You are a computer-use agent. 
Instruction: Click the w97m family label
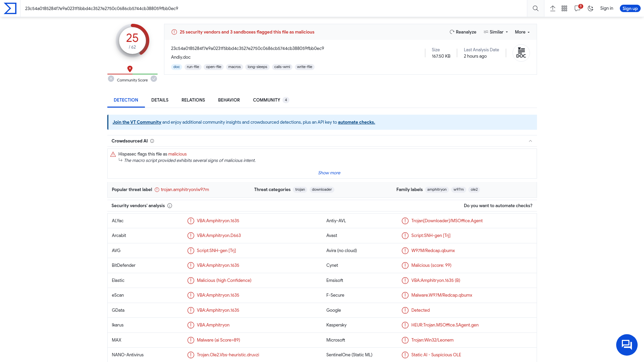pos(459,190)
